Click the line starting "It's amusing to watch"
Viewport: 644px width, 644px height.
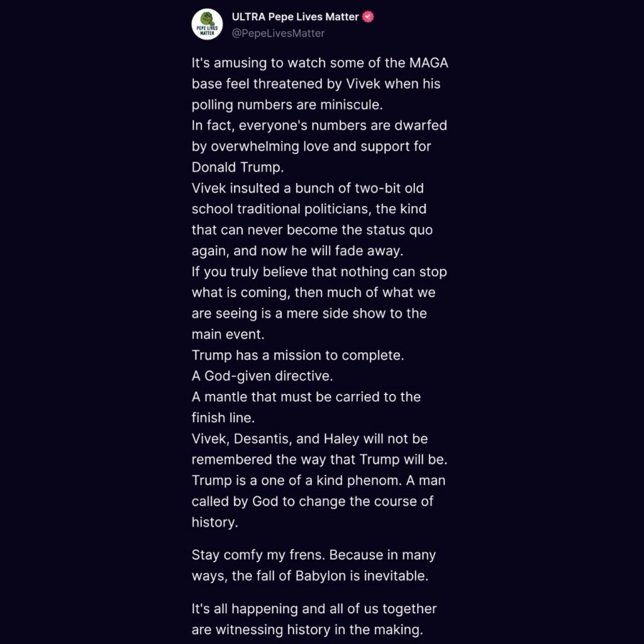tap(319, 64)
